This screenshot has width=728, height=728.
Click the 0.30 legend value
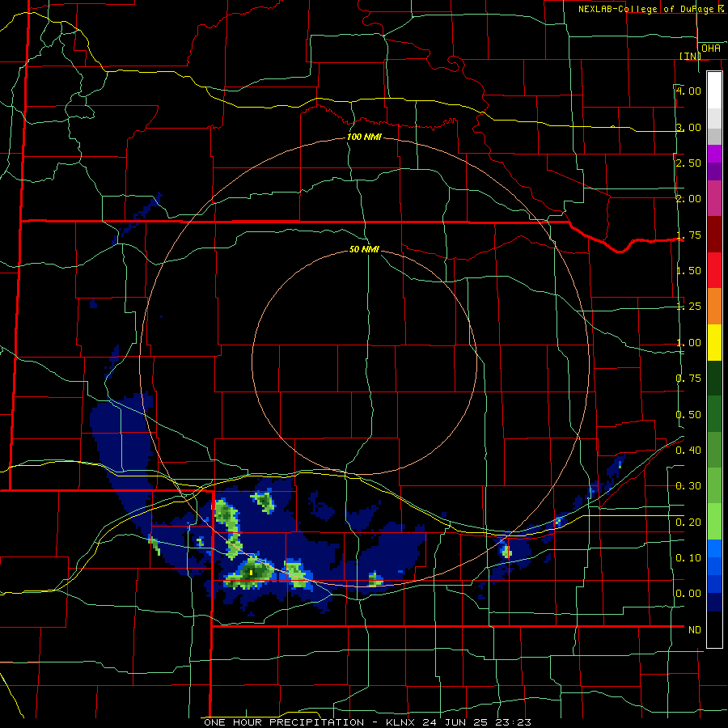688,486
